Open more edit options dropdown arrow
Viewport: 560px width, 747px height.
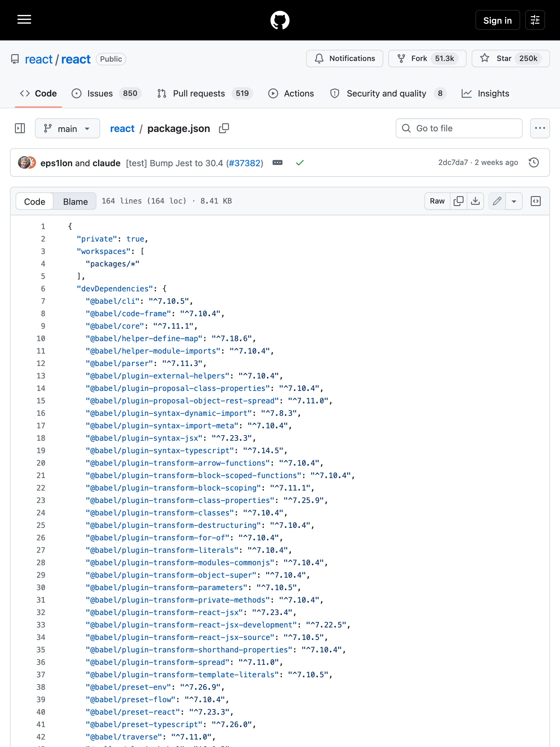514,201
